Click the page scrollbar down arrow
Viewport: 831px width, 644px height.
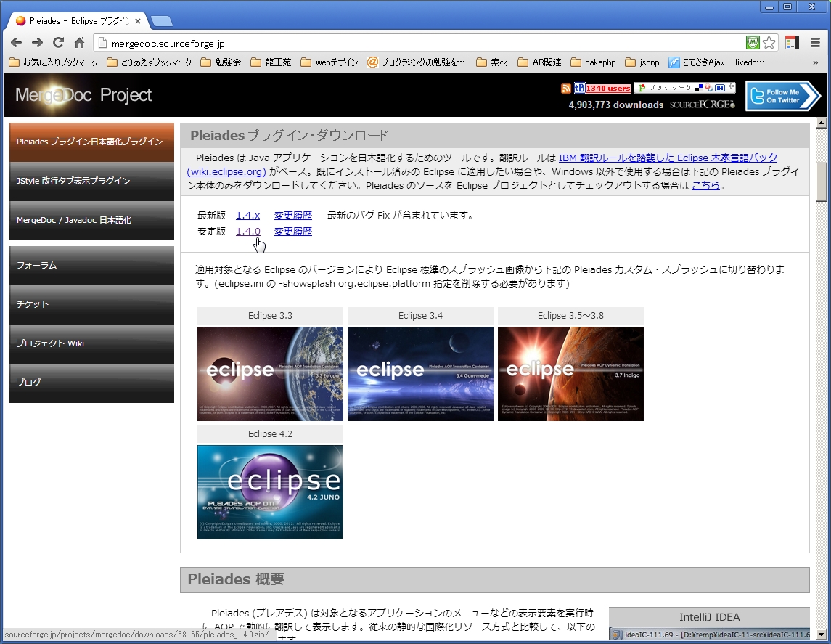pos(821,634)
